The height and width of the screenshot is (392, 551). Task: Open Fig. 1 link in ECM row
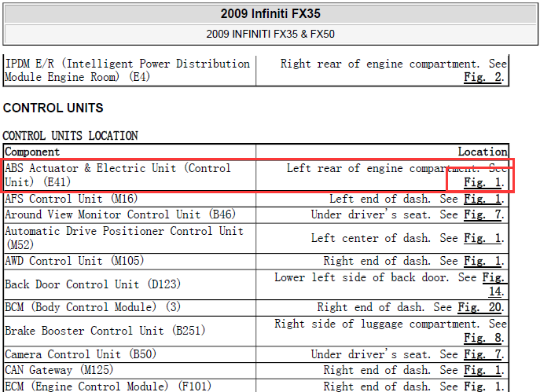(483, 387)
